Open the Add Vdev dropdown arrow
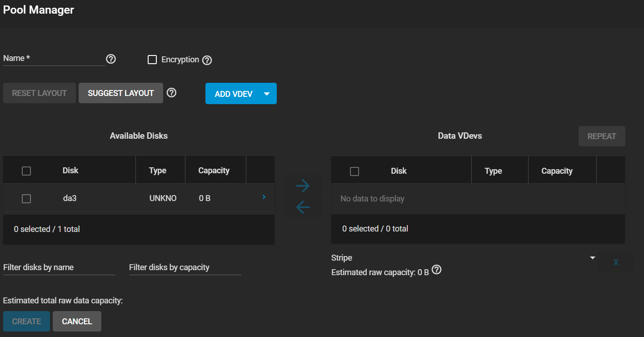Image resolution: width=644 pixels, height=337 pixels. pos(267,94)
